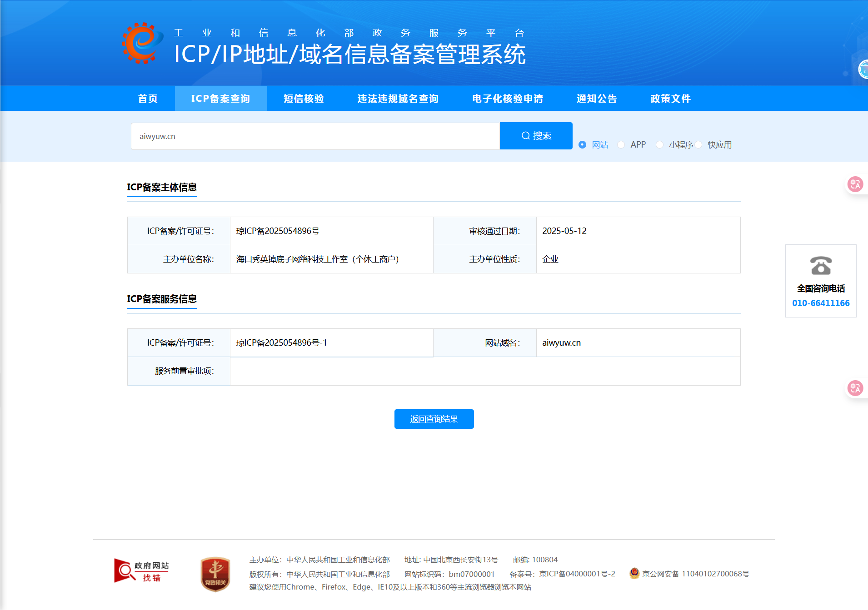Click the police shield badge icon

pos(634,573)
